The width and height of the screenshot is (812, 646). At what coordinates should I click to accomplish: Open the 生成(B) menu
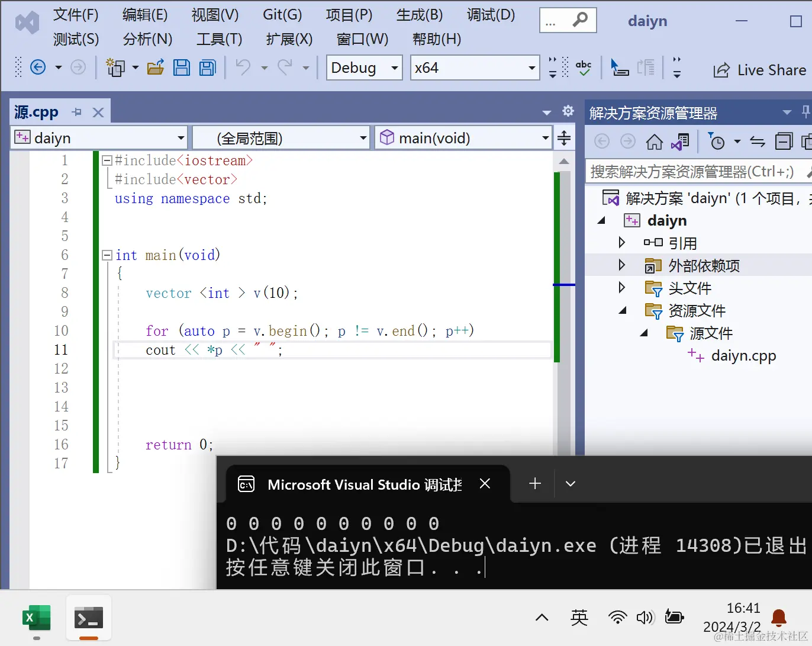tap(419, 15)
